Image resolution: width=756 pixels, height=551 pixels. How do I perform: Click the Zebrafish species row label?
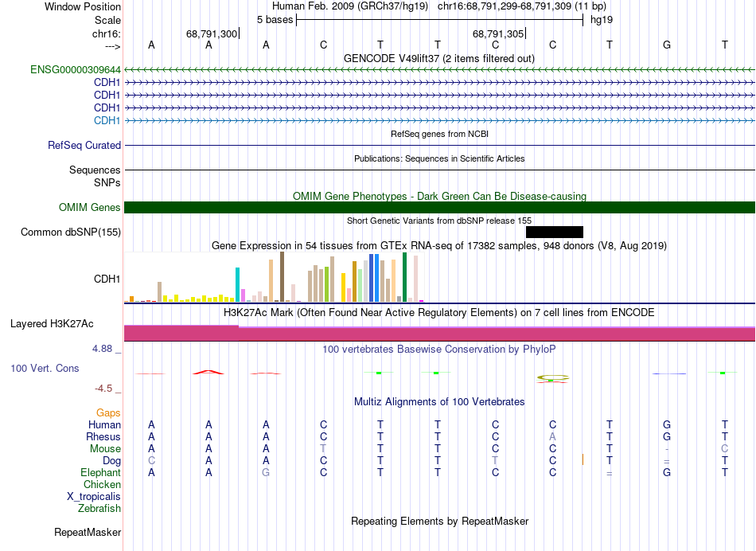pos(99,508)
